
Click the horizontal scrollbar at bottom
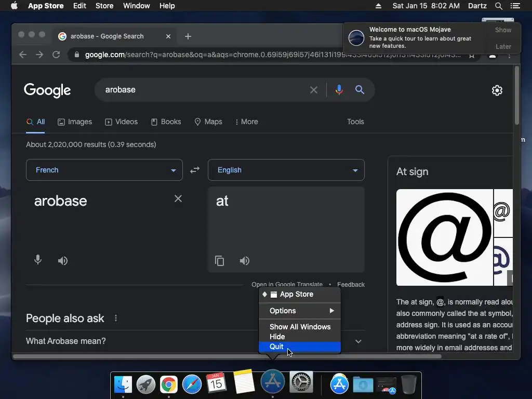coord(228,356)
